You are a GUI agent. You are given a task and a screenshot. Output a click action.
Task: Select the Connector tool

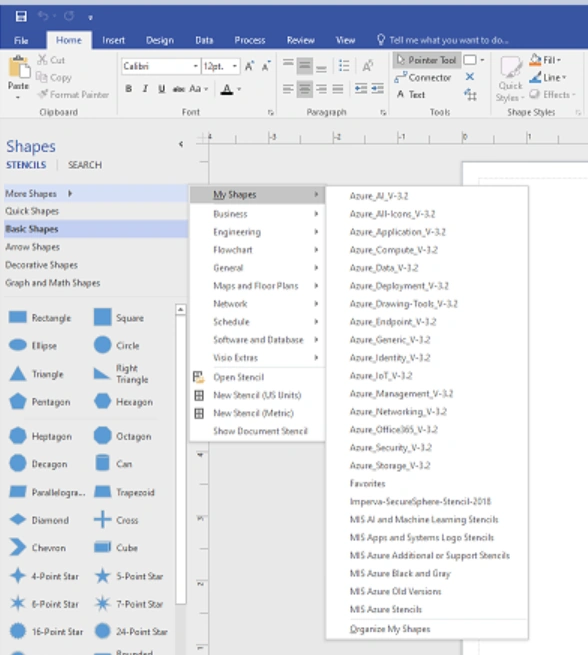(423, 77)
